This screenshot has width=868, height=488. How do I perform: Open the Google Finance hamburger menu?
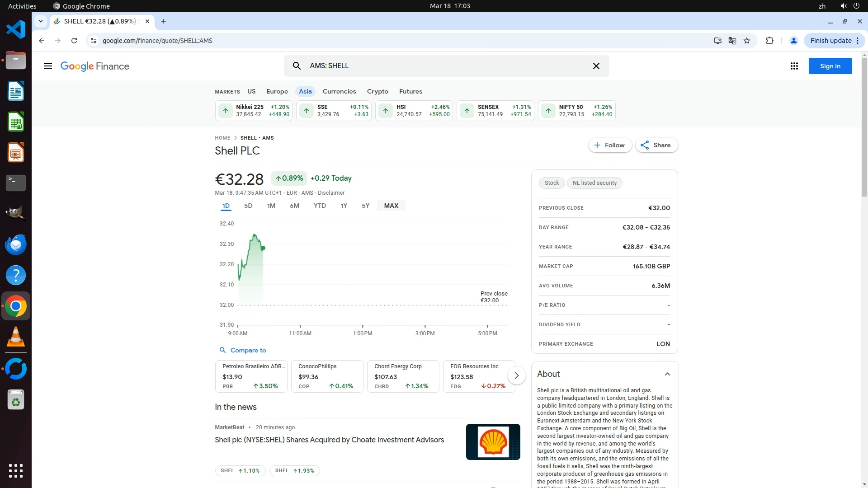point(47,66)
